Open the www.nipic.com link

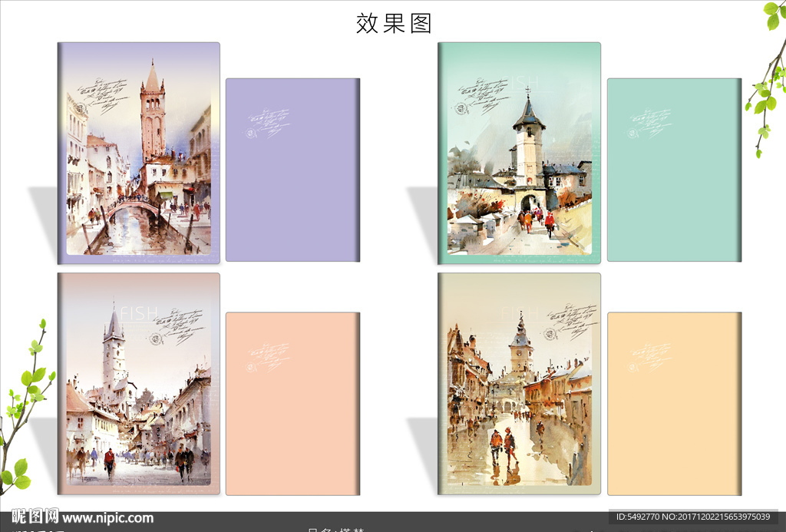point(107,518)
